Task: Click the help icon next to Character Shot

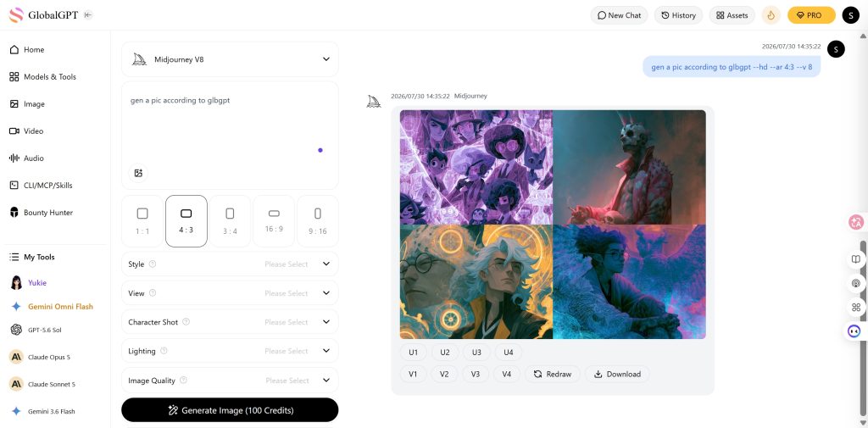Action: click(x=186, y=322)
